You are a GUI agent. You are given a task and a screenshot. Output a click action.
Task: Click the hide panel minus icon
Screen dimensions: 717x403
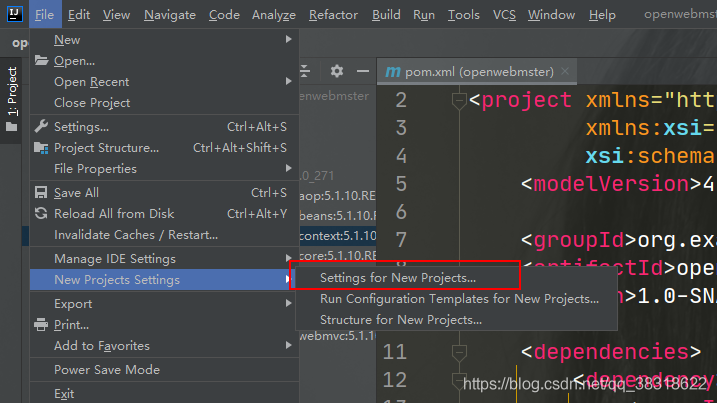[363, 71]
